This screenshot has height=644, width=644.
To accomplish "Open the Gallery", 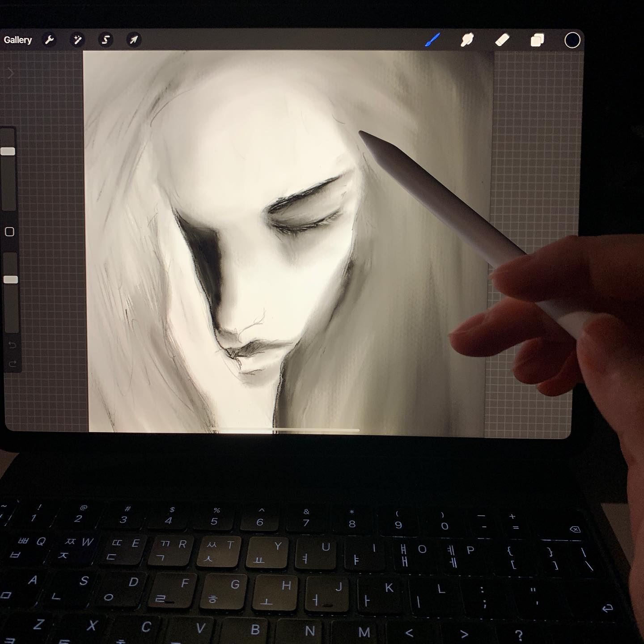I will pos(18,40).
